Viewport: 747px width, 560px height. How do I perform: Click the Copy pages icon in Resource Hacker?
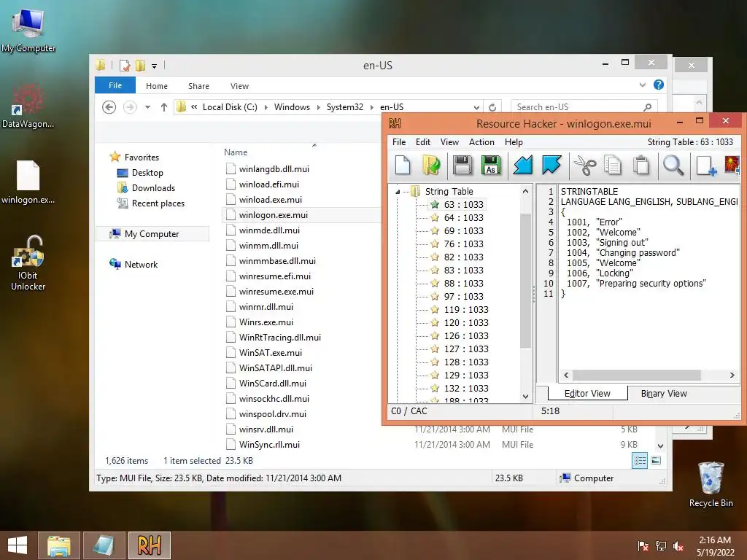(x=613, y=166)
